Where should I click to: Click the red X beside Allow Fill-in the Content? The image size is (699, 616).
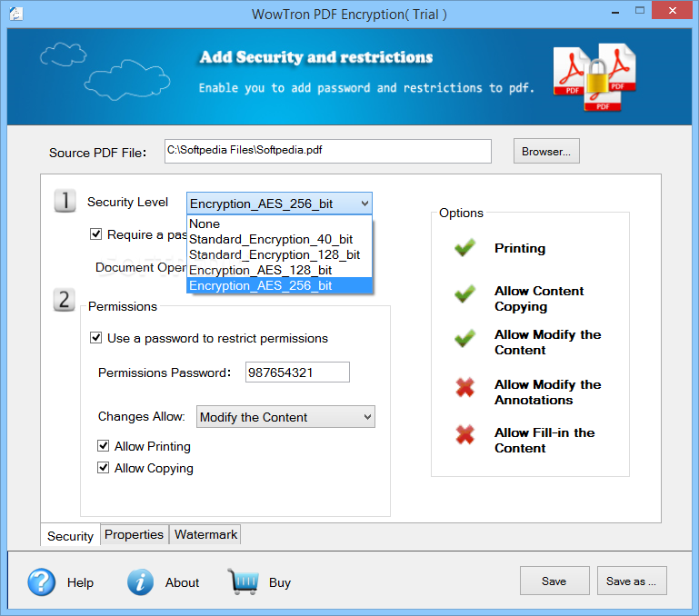coord(465,437)
